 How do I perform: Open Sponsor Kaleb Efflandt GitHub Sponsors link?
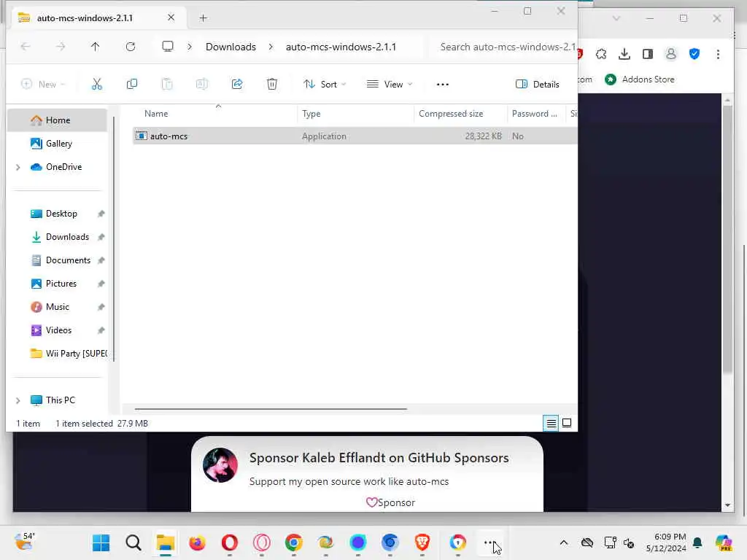pos(379,458)
